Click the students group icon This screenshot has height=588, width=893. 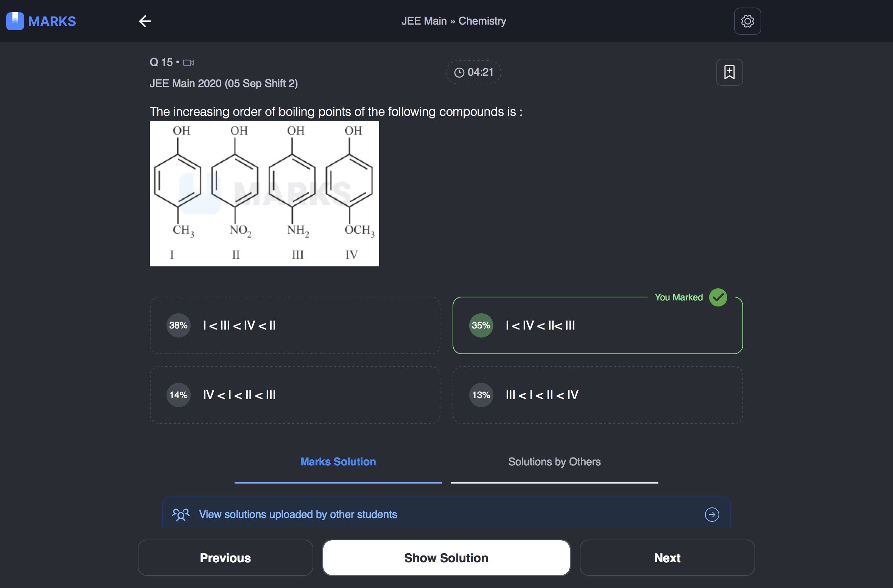tap(180, 515)
